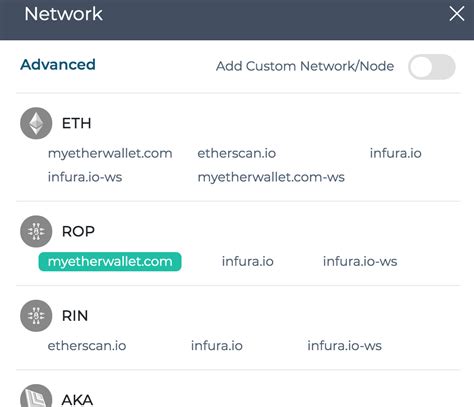Pick infura.io-ws node under RIN
The image size is (474, 407).
coord(344,346)
